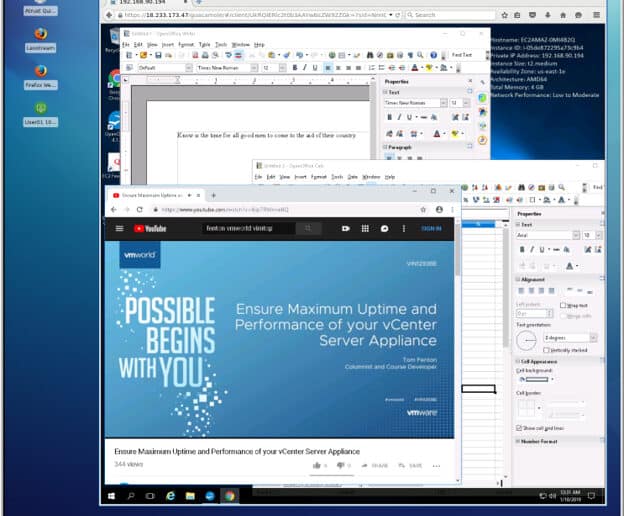Reload the page in Chrome
The image size is (624, 516).
140,209
